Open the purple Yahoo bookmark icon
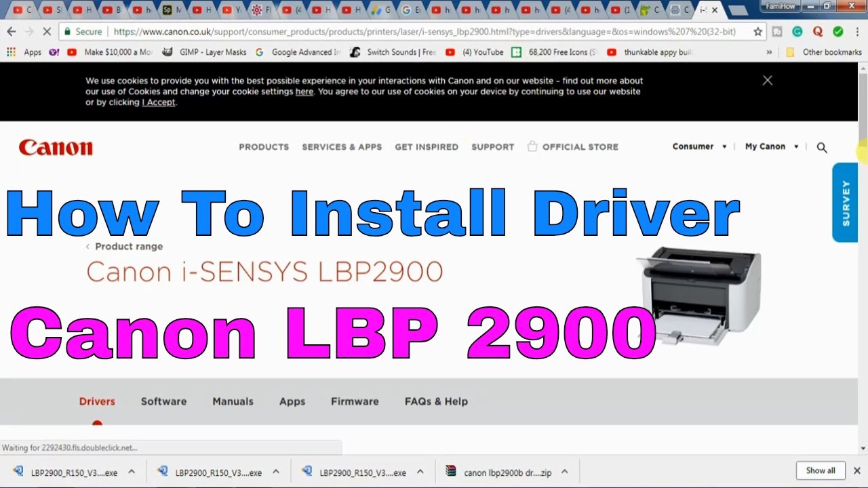Viewport: 868px width, 488px height. [x=54, y=52]
